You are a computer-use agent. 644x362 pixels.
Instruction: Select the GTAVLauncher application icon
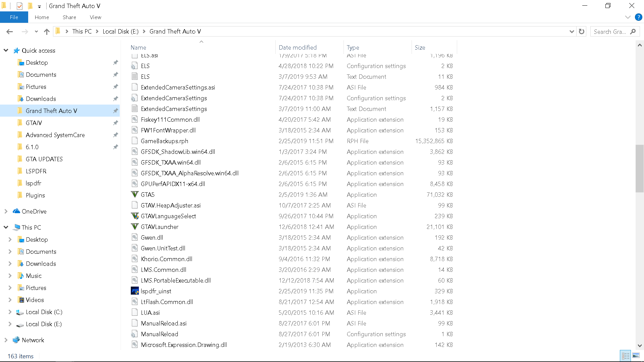pyautogui.click(x=135, y=227)
